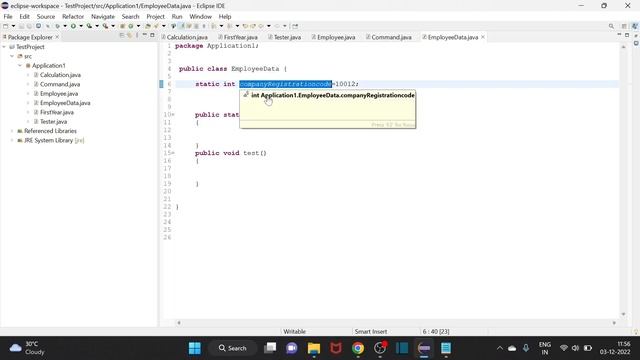Expand the JRE System Library node
The image size is (640, 360).
pos(12,140)
